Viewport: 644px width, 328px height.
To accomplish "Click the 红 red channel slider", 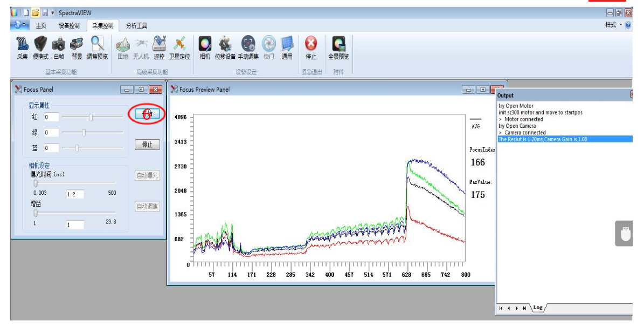I will (x=91, y=117).
